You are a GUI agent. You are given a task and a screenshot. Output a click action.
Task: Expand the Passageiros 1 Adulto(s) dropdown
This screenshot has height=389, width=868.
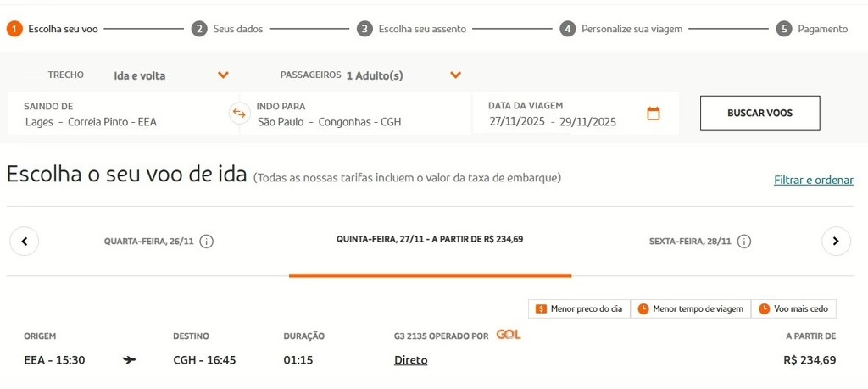click(x=404, y=75)
